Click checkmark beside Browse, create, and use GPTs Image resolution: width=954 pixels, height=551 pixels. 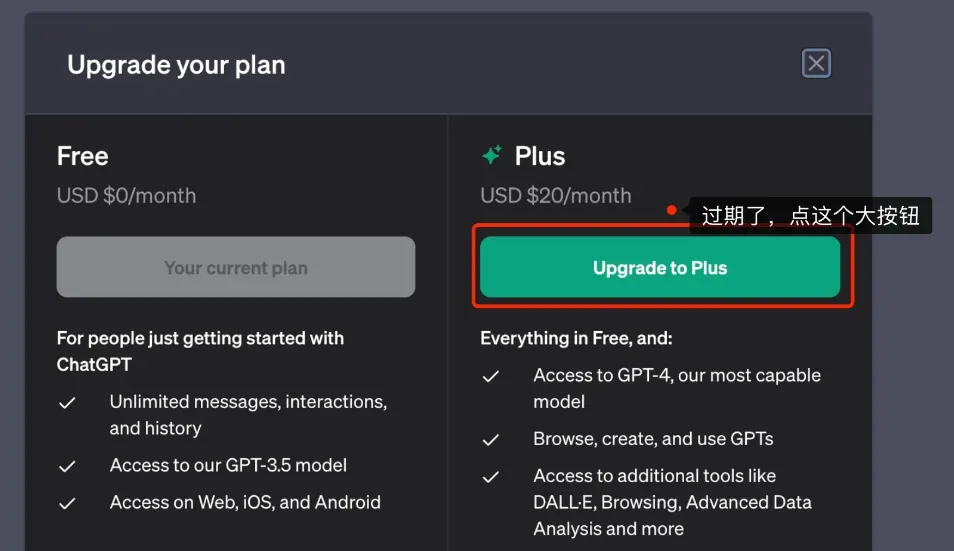pos(490,440)
